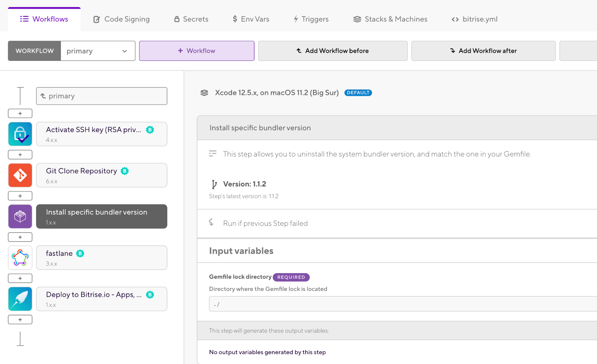
Task: Click the + Workflow button
Action: tap(197, 51)
